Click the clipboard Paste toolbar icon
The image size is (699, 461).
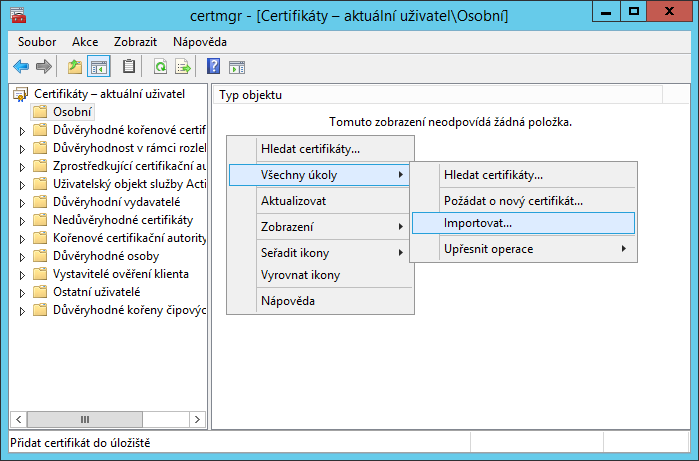coord(129,67)
